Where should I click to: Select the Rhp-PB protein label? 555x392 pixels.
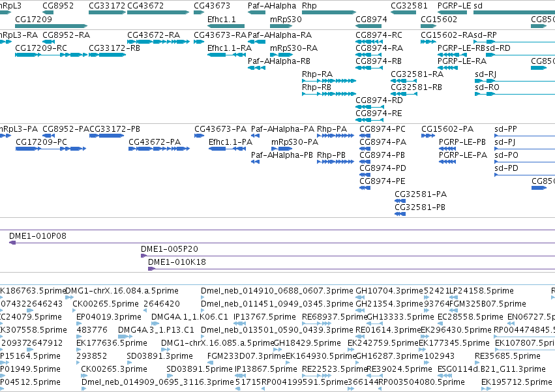pyautogui.click(x=331, y=155)
